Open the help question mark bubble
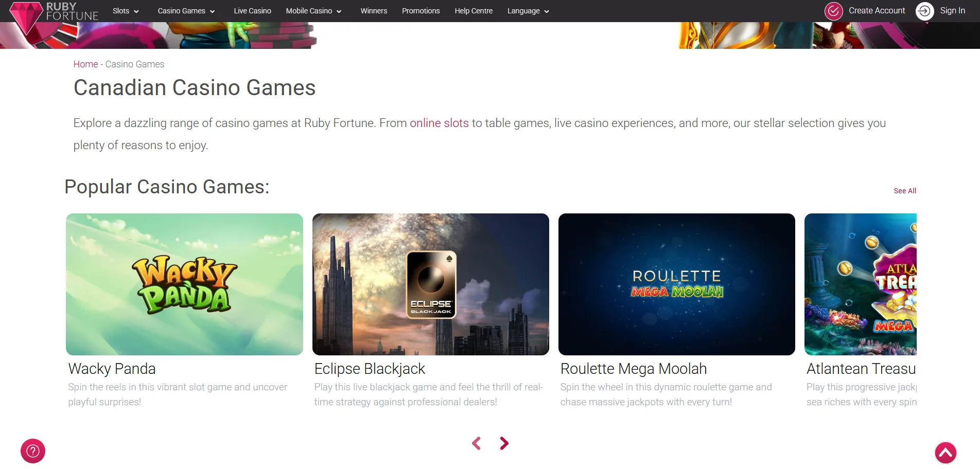980x469 pixels. coord(33,451)
